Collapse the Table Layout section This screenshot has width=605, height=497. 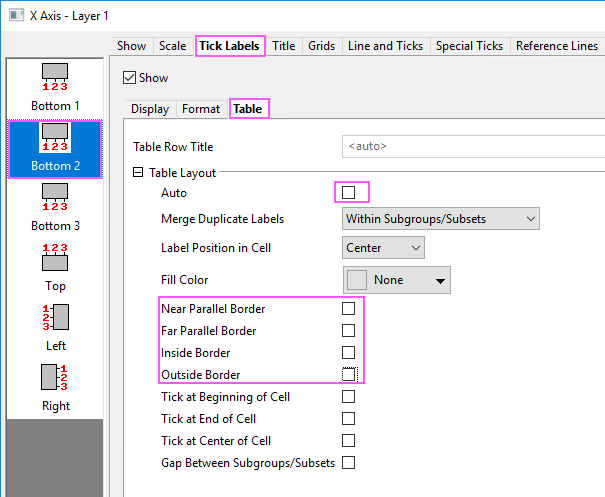tap(138, 172)
